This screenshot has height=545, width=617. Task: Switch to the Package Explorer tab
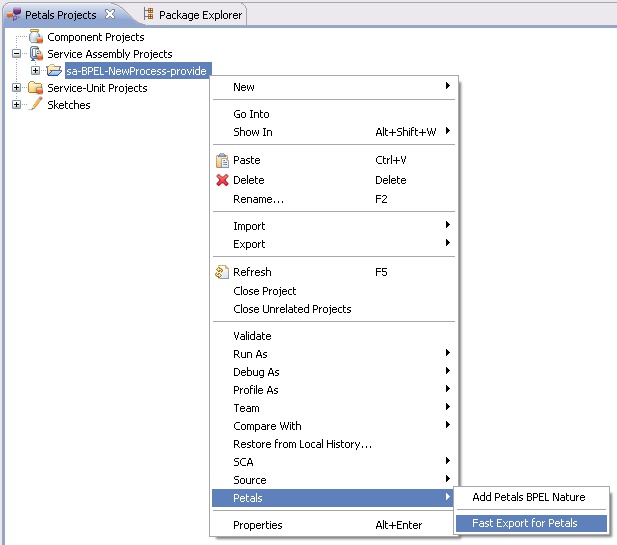pos(199,15)
